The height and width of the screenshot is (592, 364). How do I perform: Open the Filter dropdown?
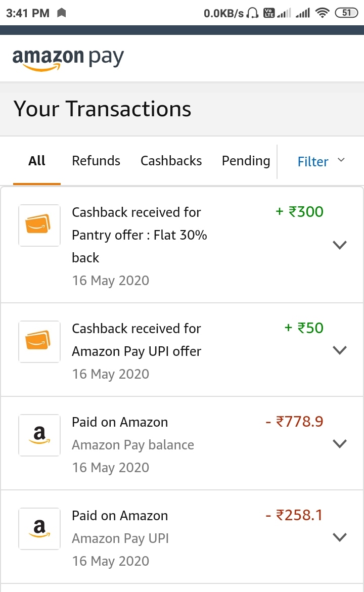(x=321, y=161)
